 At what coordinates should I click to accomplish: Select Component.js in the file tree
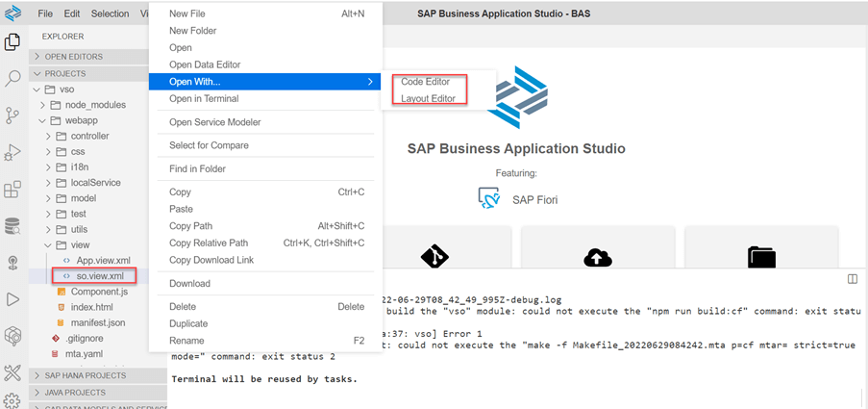[x=99, y=291]
